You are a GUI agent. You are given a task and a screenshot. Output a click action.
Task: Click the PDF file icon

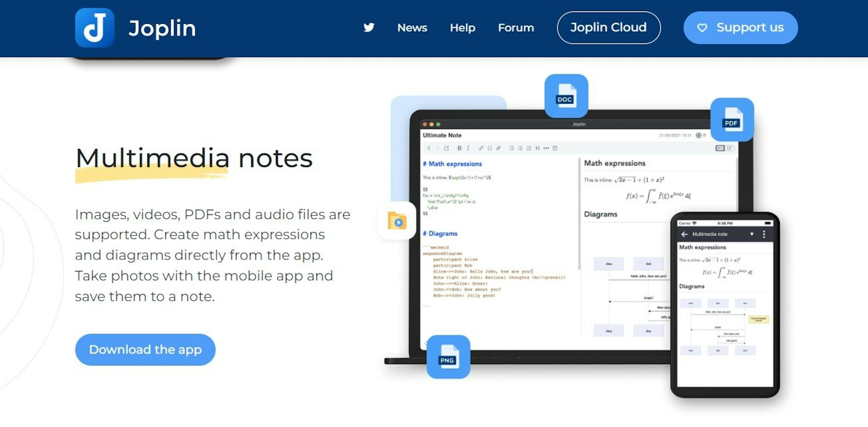tap(732, 120)
